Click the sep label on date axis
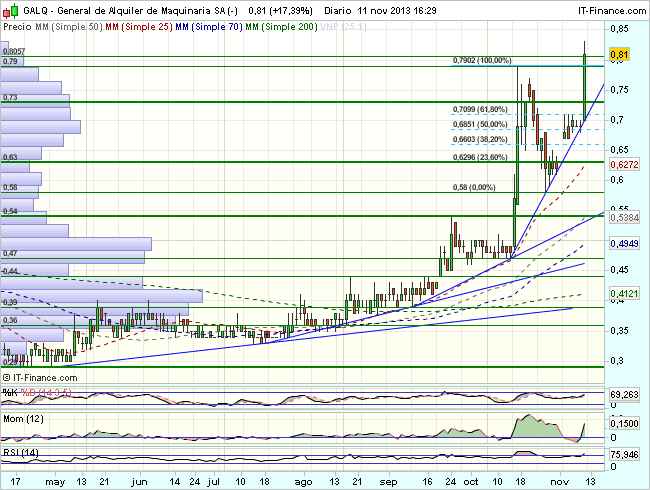Screen dimensions: 650x490 click(388, 482)
